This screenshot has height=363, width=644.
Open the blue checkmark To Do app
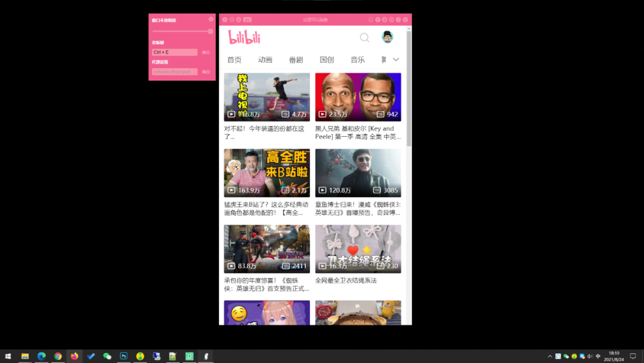pos(91,356)
